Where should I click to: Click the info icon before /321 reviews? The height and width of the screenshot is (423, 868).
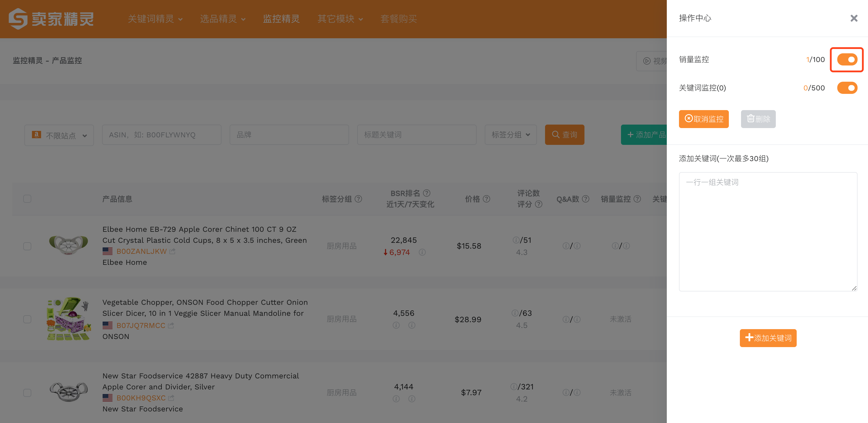click(513, 386)
